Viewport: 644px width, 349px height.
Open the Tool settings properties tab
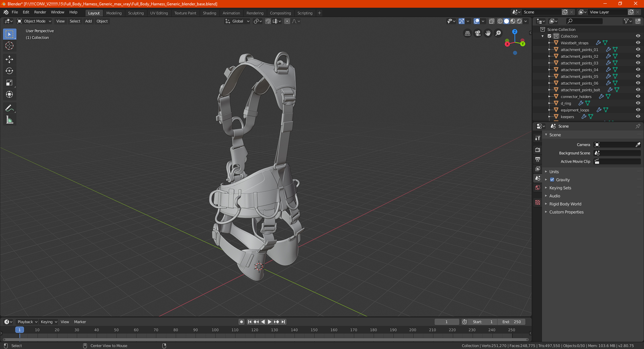click(538, 138)
